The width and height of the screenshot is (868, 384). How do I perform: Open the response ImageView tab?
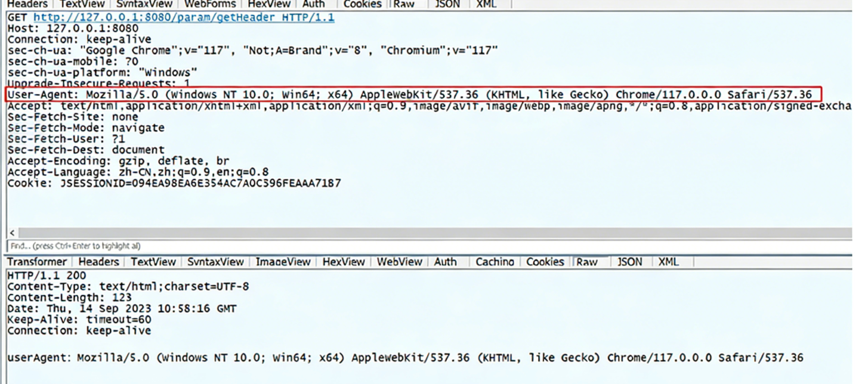[x=283, y=262]
